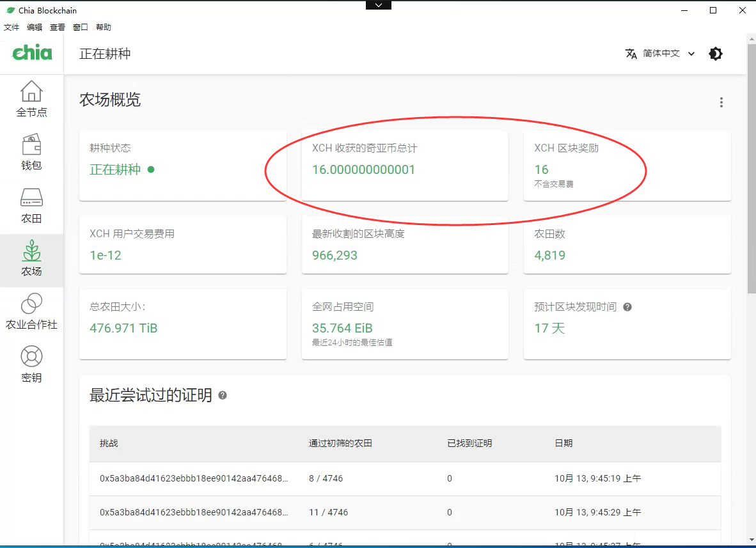
Task: Maximize the Chia Blockchain window
Action: coord(713,10)
